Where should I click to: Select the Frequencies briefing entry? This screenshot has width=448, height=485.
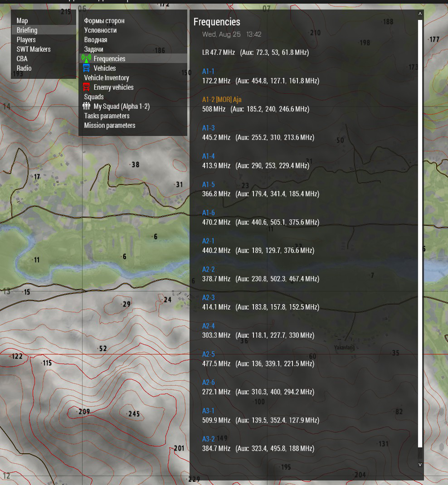133,58
